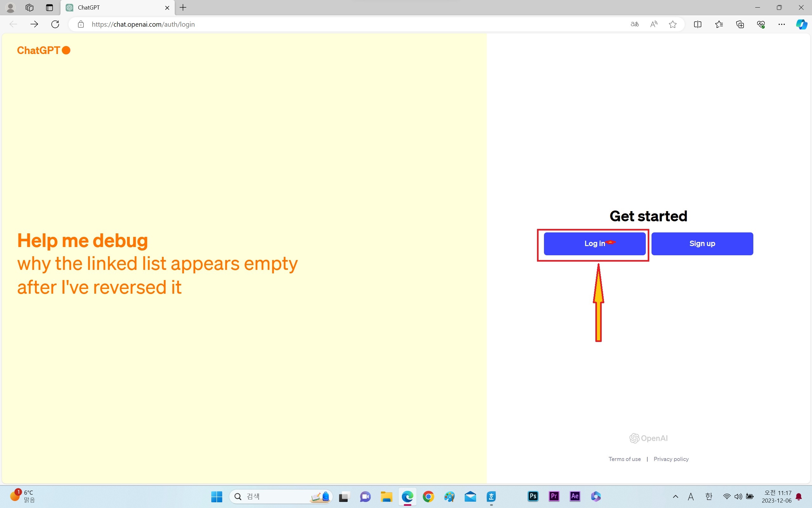Image resolution: width=812 pixels, height=508 pixels.
Task: Toggle the Korean/English input mode indicator
Action: pos(709,496)
